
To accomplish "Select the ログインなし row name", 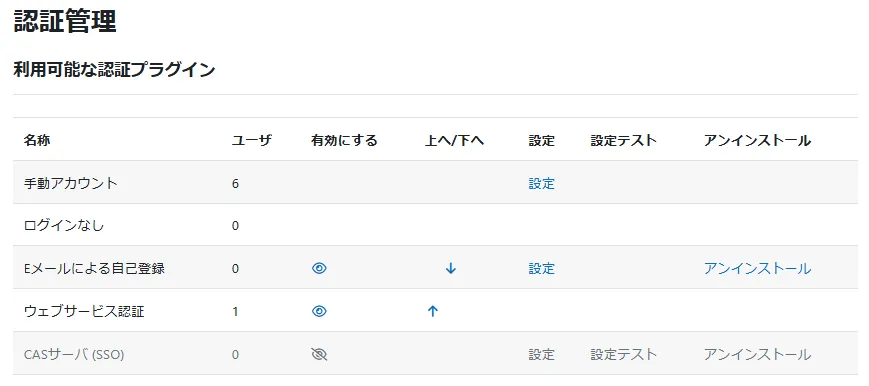I will (64, 226).
